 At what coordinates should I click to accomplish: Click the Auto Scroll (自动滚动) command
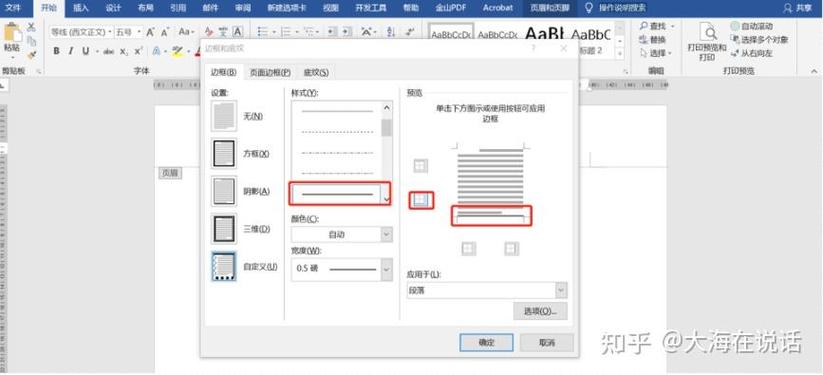(x=752, y=26)
